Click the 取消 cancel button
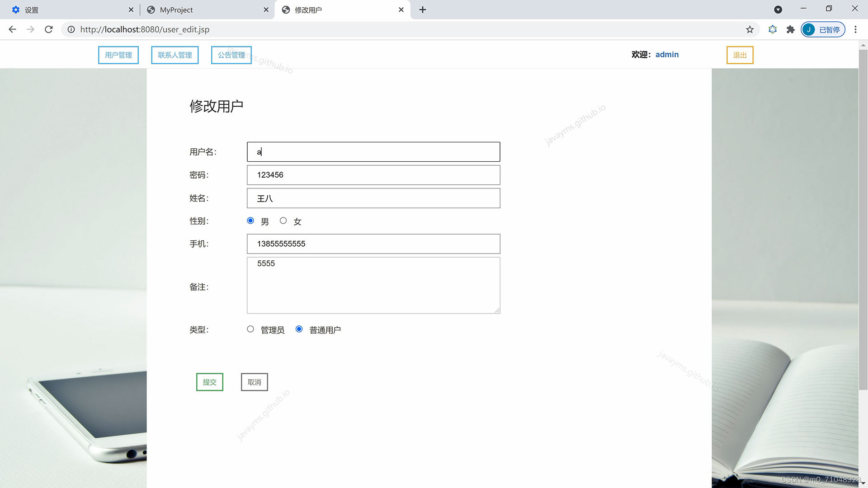The width and height of the screenshot is (868, 488). pos(254,382)
